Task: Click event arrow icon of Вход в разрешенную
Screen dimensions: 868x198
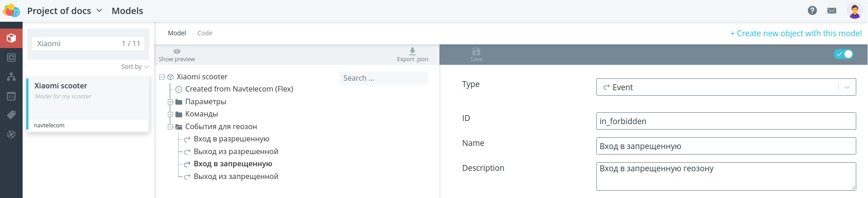Action: click(187, 139)
